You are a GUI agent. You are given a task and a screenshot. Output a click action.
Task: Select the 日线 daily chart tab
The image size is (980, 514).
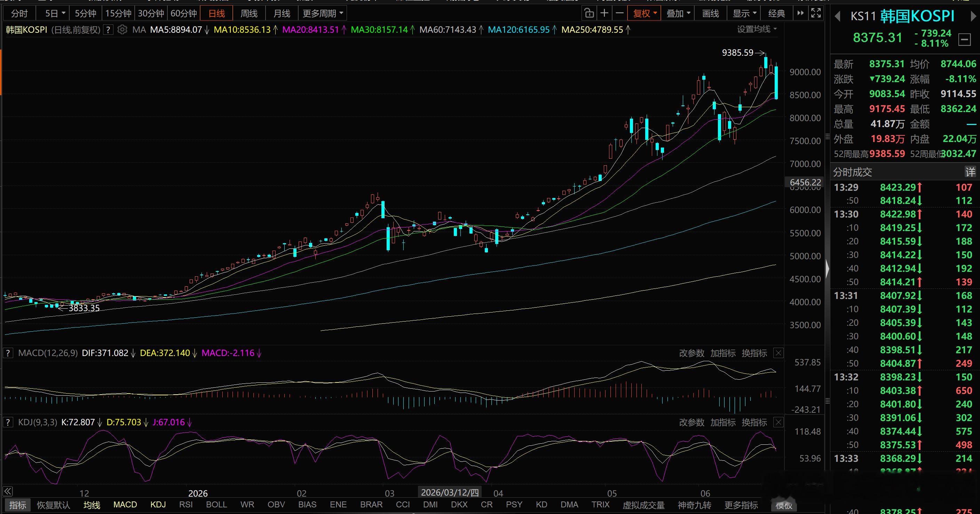point(216,14)
